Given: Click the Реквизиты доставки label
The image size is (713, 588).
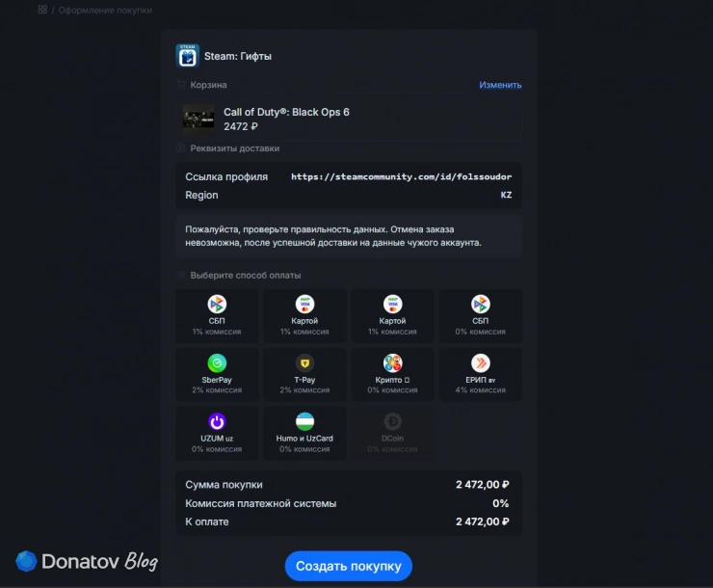Looking at the screenshot, I should tap(235, 148).
